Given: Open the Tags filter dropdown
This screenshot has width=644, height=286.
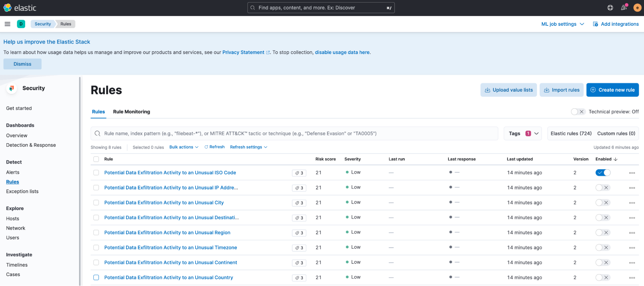Looking at the screenshot, I should point(523,134).
